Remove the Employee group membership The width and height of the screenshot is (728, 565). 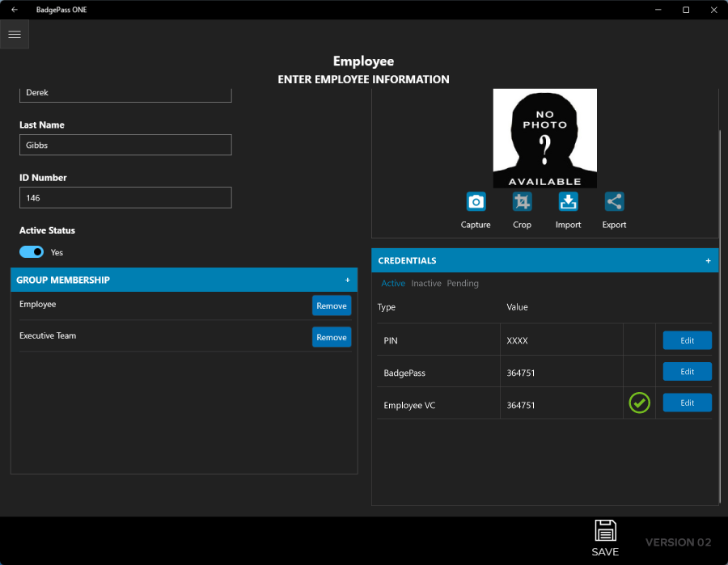click(332, 306)
